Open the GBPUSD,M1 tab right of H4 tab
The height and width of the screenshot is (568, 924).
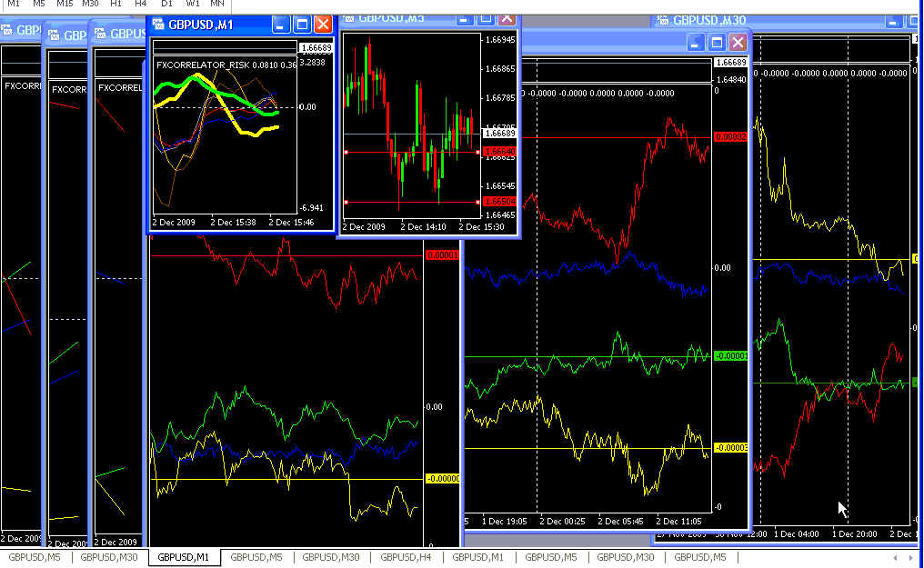477,557
